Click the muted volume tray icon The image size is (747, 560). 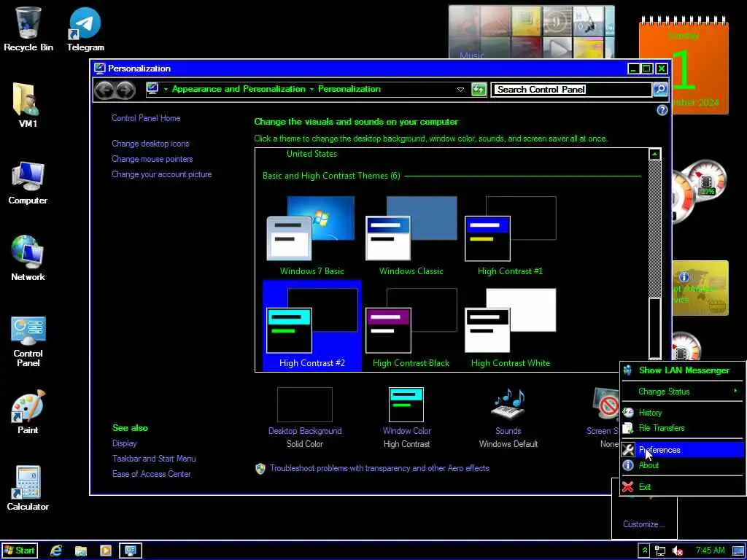tap(678, 551)
